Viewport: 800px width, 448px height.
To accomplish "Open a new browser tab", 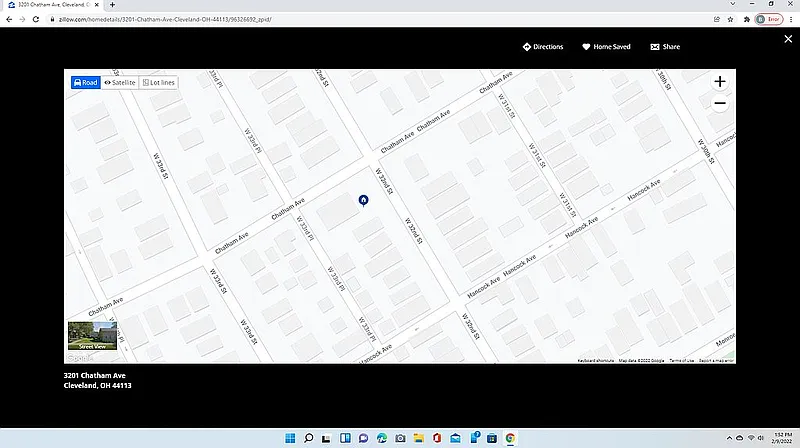I will (x=112, y=5).
